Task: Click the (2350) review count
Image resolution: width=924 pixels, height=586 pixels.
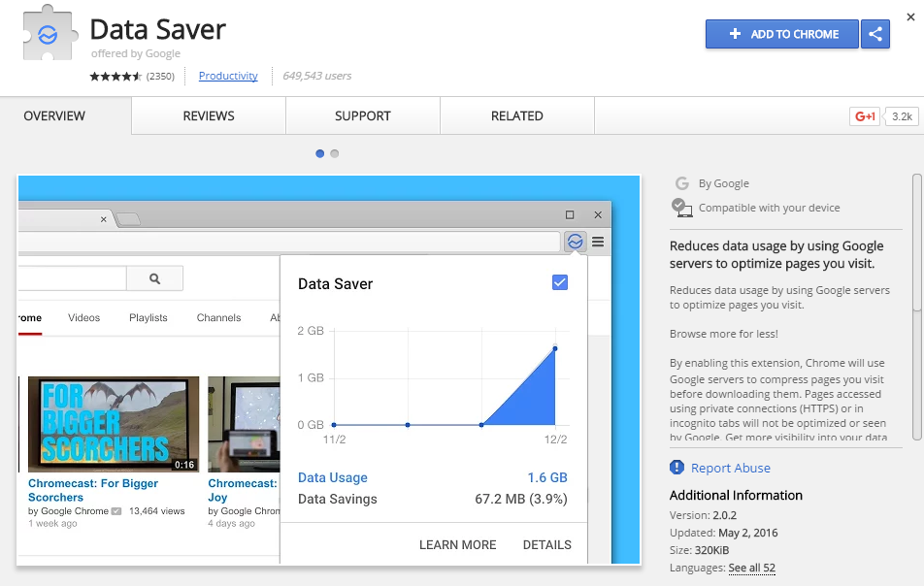Action: pyautogui.click(x=160, y=76)
